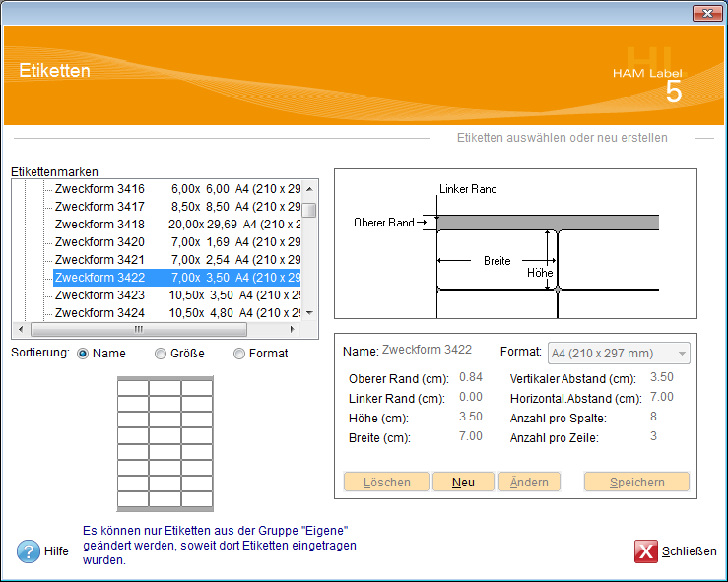Click the Anzahl pro Zeile value 3
Viewport: 728px width, 582px height.
(653, 436)
